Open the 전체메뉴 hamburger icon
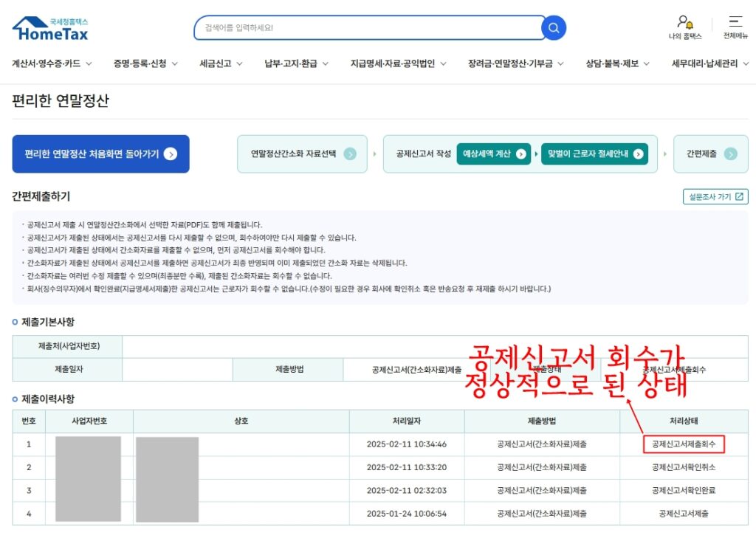 (x=735, y=21)
